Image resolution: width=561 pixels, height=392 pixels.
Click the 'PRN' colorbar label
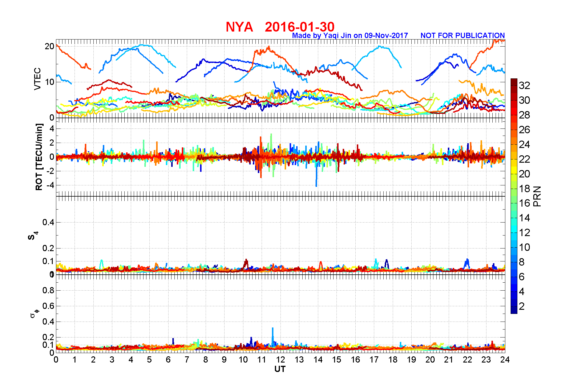537,196
